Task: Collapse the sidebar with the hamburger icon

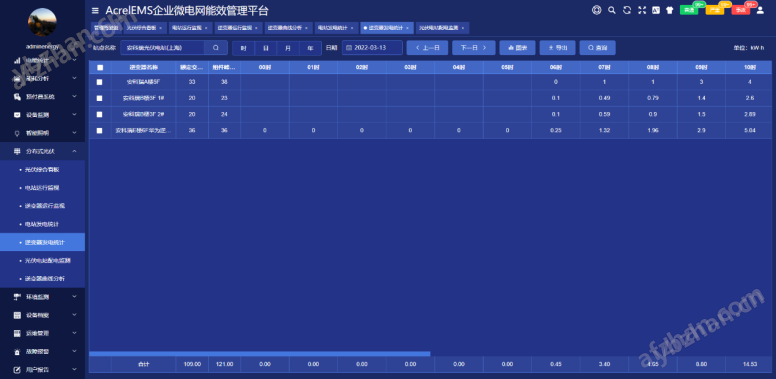Action: pos(96,10)
